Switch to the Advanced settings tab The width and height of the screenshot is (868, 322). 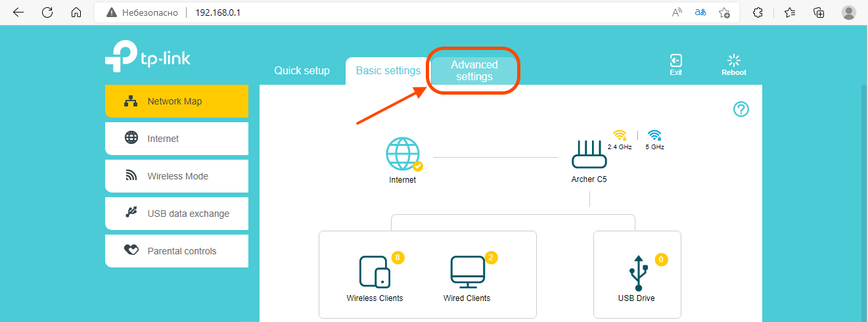[x=474, y=70]
